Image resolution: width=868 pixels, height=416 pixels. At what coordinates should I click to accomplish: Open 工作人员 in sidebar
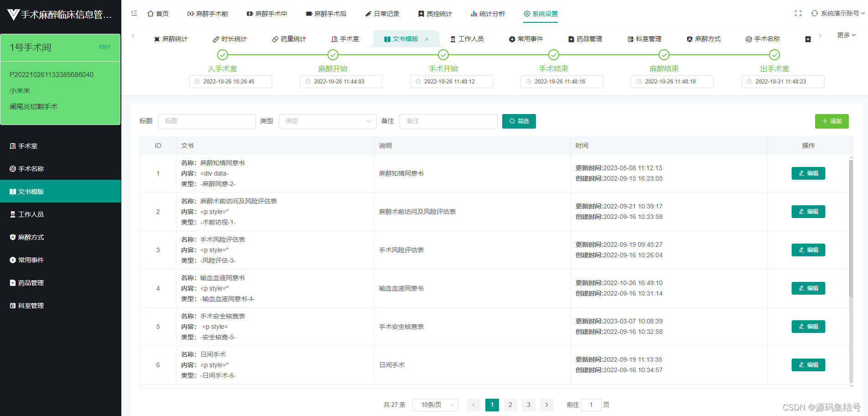[60, 214]
